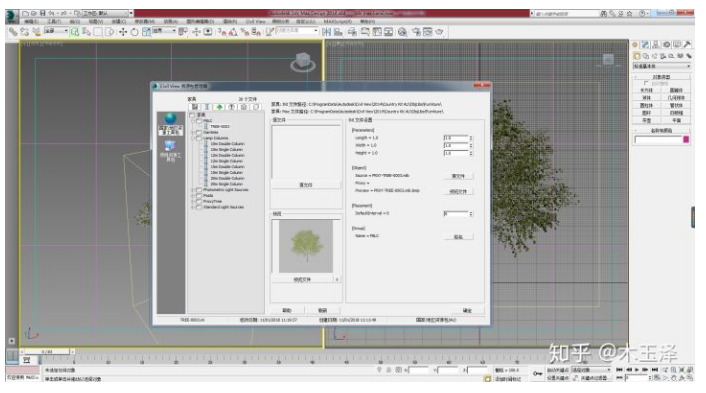706x393 pixels.
Task: Click the magenta object color swatch
Action: [x=686, y=140]
